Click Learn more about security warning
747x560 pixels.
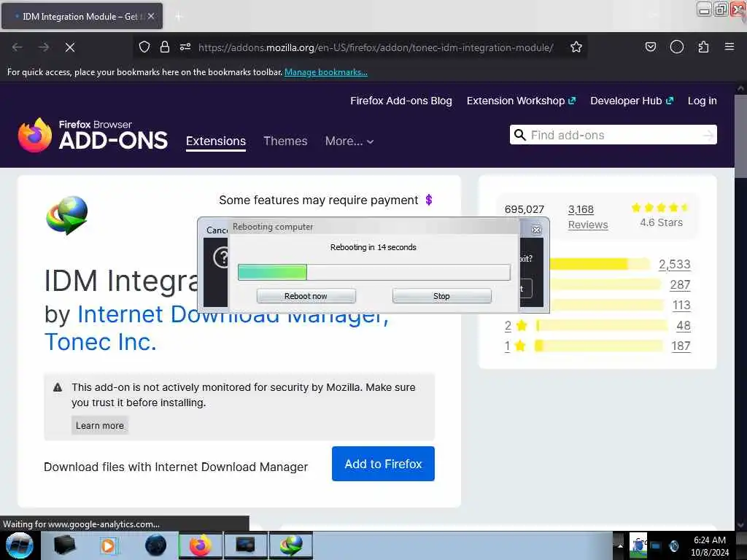pyautogui.click(x=99, y=425)
